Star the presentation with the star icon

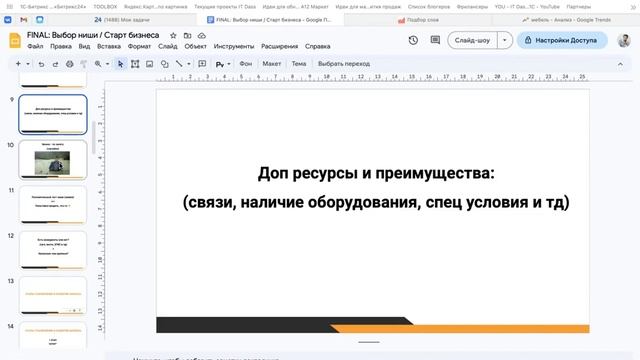[x=173, y=36]
